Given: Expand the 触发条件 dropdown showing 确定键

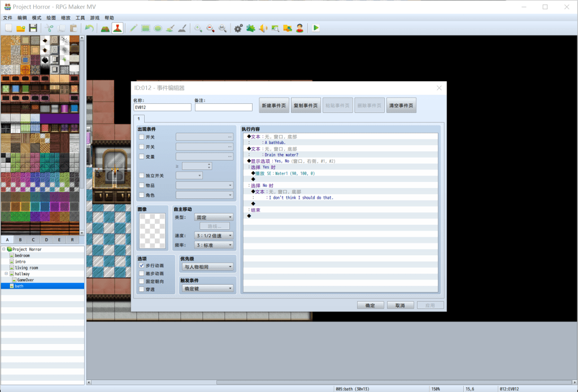Looking at the screenshot, I should point(207,289).
